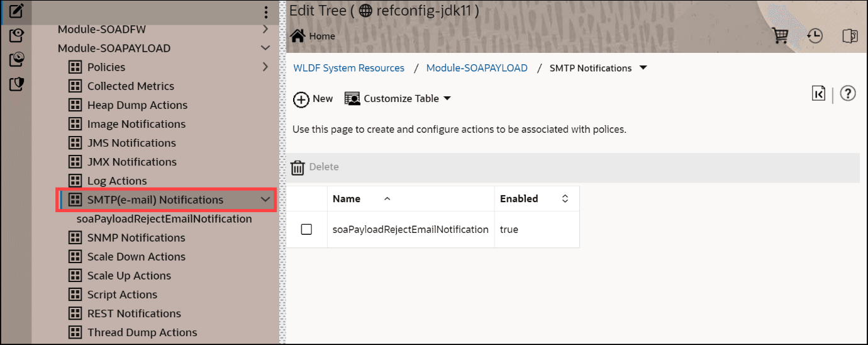Click the grid icon next to Image Notifications
868x345 pixels.
pyautogui.click(x=75, y=124)
